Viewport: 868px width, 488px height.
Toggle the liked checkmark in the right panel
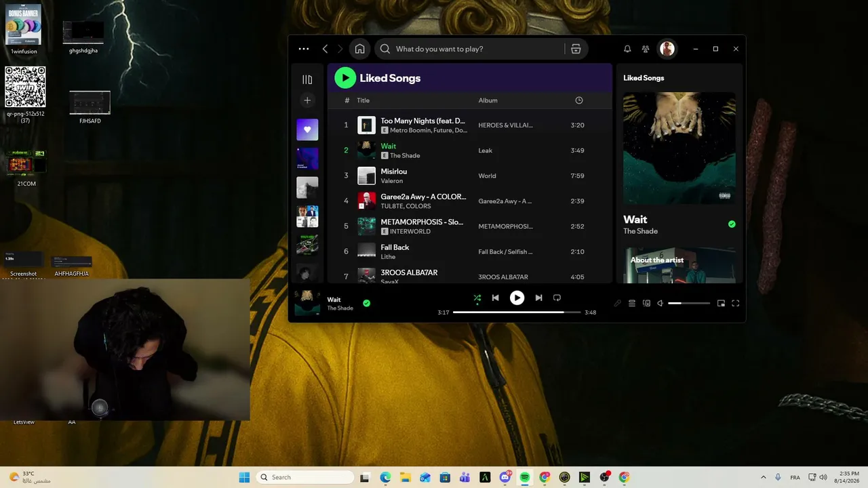732,224
